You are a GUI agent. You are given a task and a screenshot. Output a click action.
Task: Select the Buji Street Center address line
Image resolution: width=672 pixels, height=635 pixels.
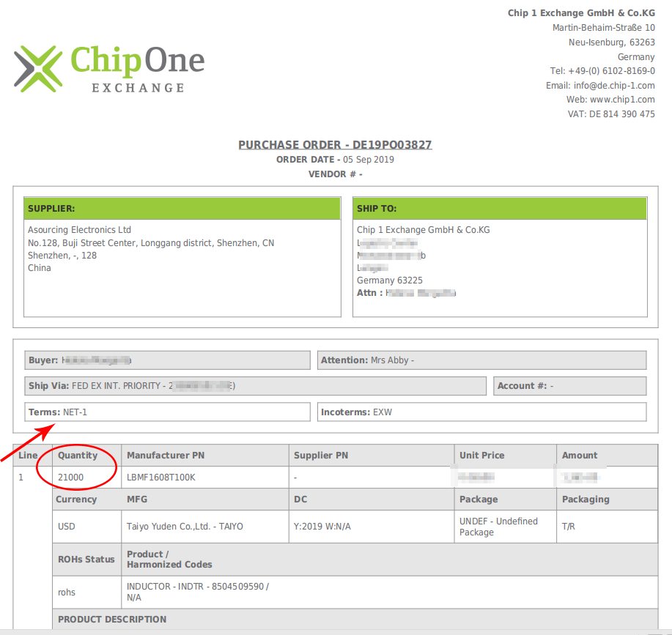click(x=151, y=242)
